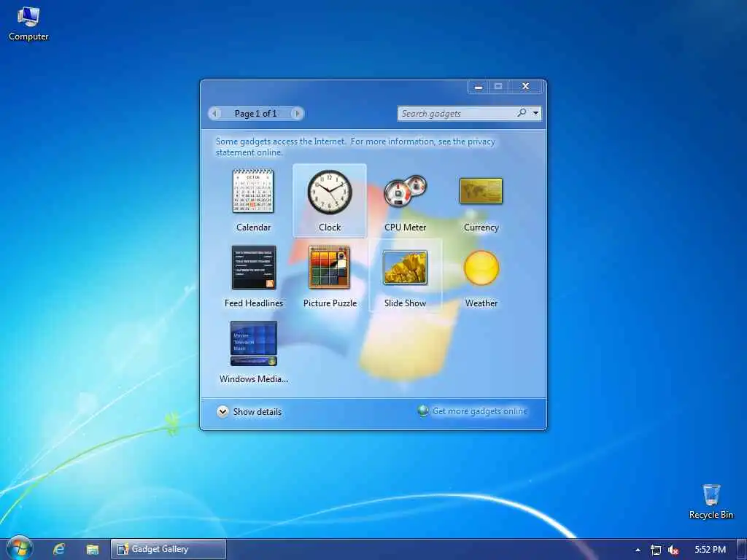747x560 pixels.
Task: Open Get more gadgets online link
Action: pyautogui.click(x=479, y=411)
